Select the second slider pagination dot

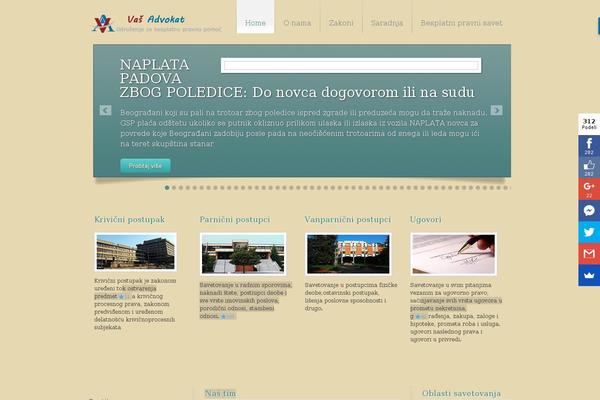[x=174, y=188]
